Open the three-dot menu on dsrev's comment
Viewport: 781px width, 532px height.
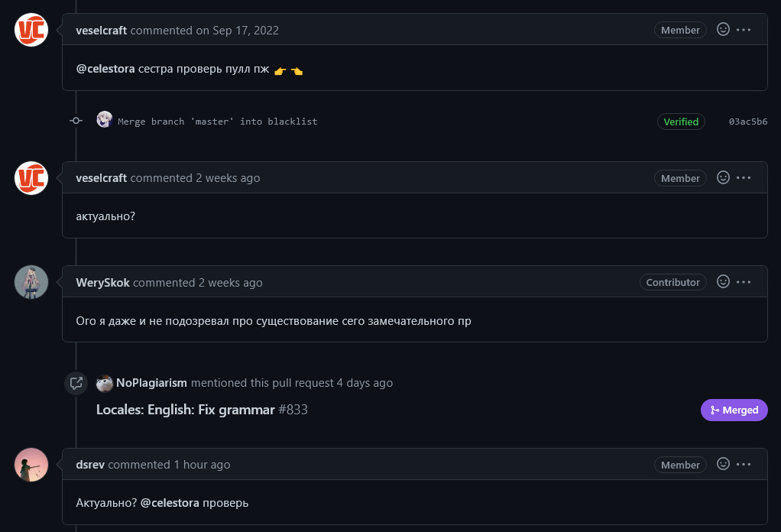click(744, 464)
